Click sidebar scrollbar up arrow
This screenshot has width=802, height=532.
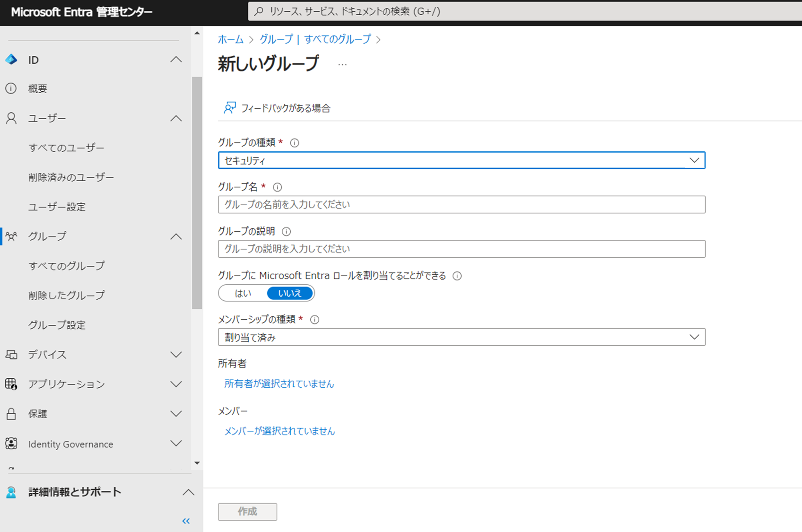click(197, 33)
